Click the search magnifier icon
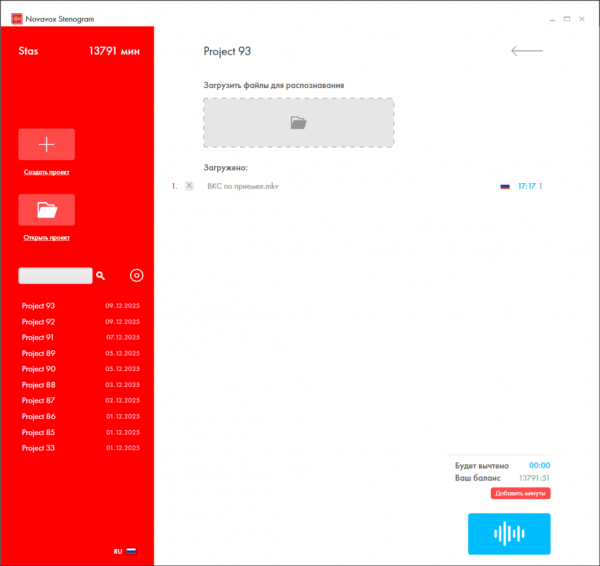 click(100, 274)
